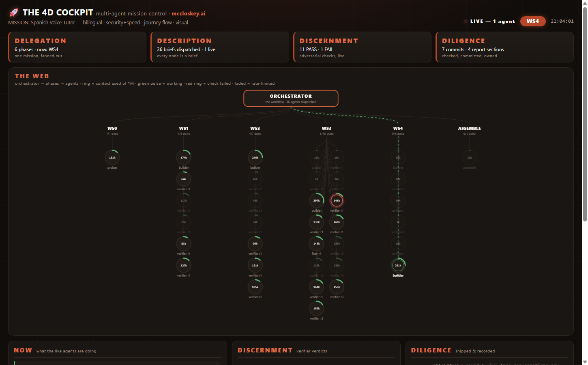This screenshot has height=365, width=588.
Task: Select the 135k verifier r1 node
Action: 317,222
